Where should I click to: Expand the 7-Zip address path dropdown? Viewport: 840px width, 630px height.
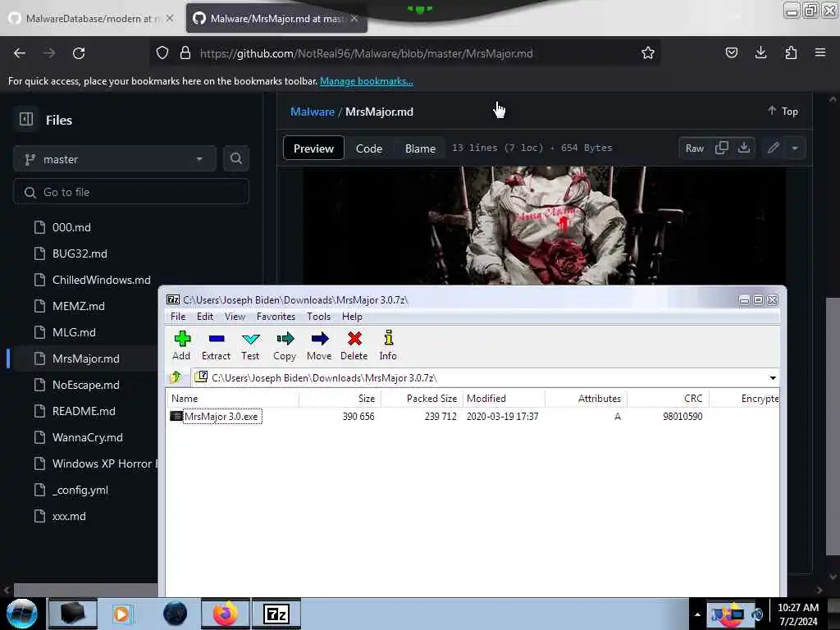coord(773,377)
